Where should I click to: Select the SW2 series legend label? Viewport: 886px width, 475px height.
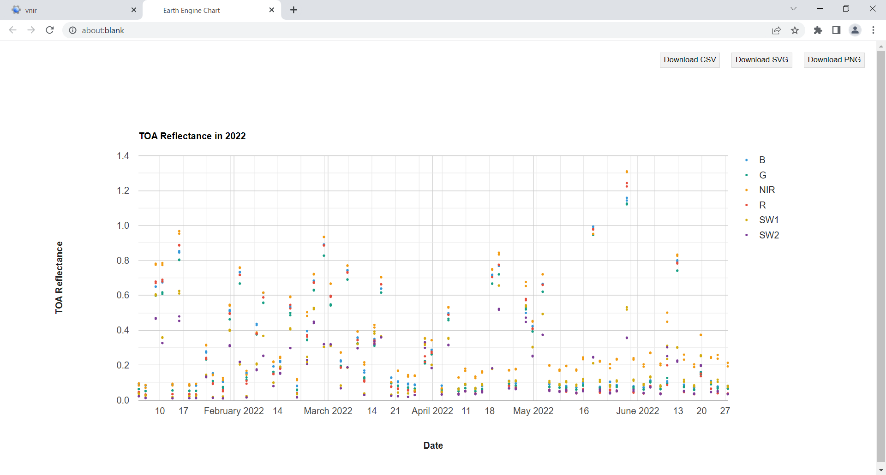point(769,235)
